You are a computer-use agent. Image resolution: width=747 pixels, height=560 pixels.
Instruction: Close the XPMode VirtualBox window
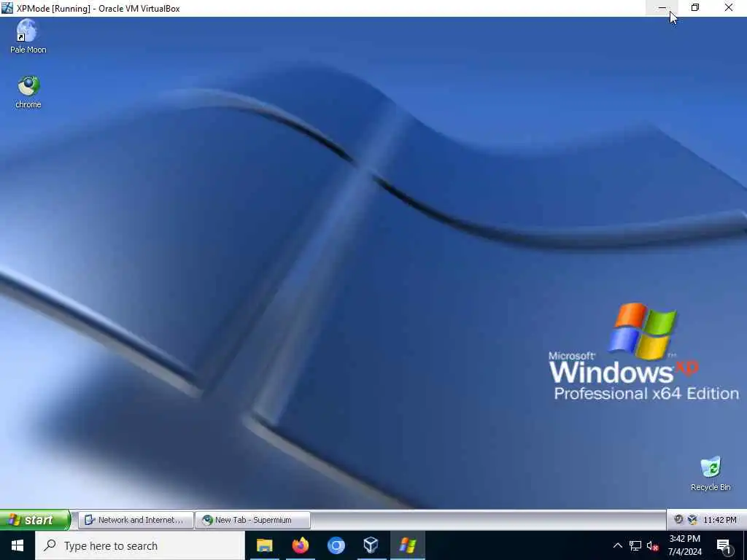click(729, 7)
